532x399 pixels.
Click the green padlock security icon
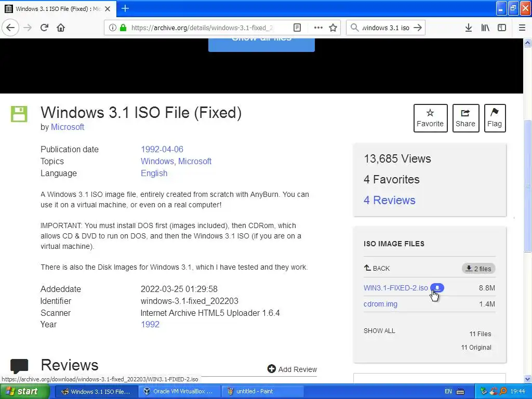point(123,28)
